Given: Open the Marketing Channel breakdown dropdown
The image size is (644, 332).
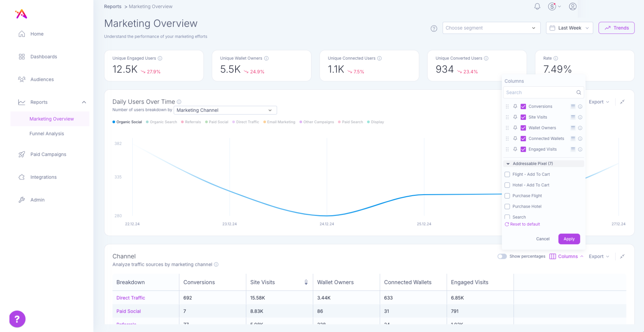Looking at the screenshot, I should point(225,110).
